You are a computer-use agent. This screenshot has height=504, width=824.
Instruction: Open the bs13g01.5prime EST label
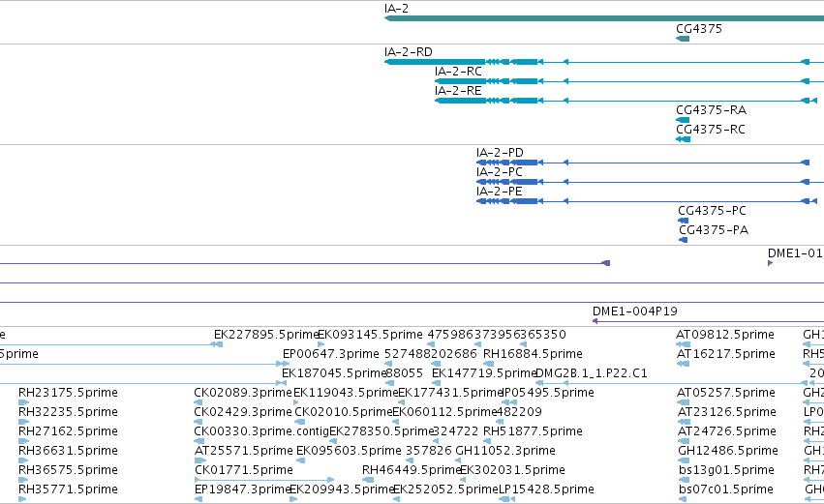pyautogui.click(x=726, y=470)
